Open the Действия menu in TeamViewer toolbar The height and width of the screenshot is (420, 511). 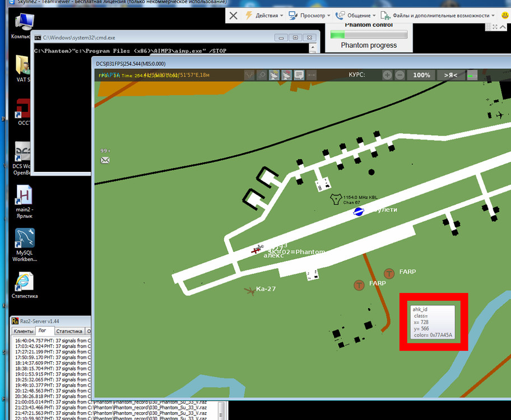pyautogui.click(x=264, y=15)
